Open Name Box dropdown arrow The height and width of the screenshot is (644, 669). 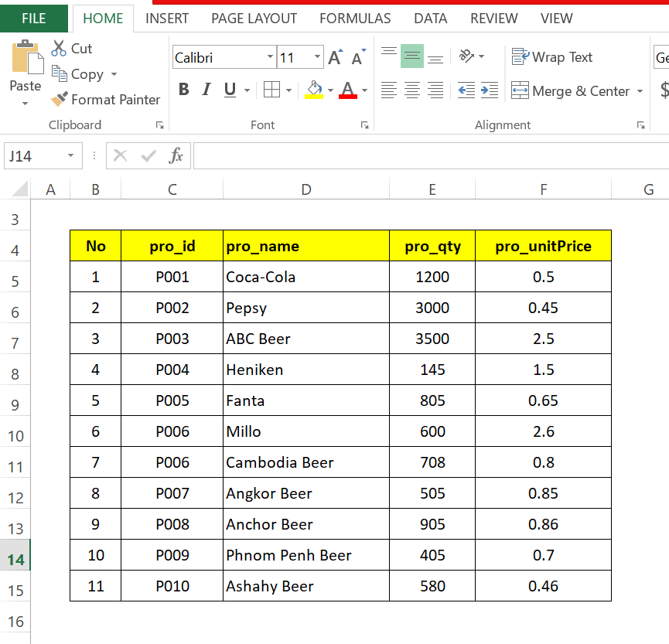(x=70, y=155)
